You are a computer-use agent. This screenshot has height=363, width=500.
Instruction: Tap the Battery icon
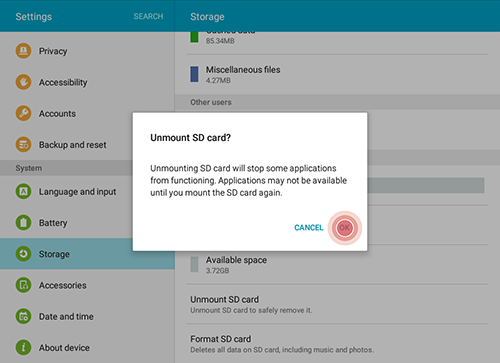click(x=23, y=223)
